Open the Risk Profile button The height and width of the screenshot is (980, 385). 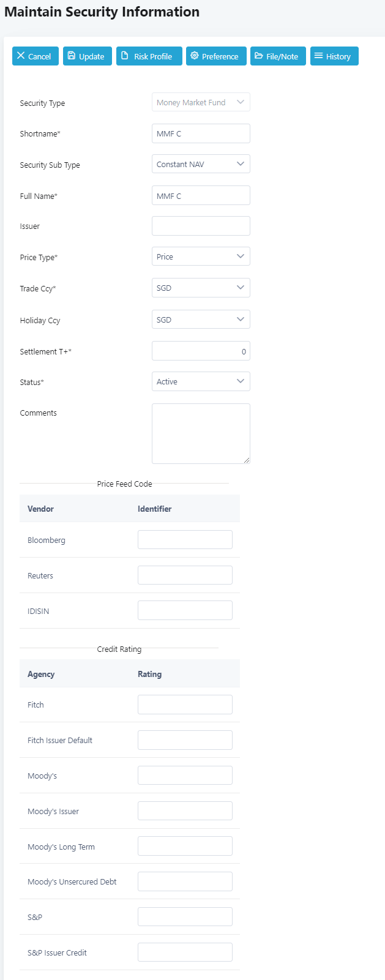point(149,56)
